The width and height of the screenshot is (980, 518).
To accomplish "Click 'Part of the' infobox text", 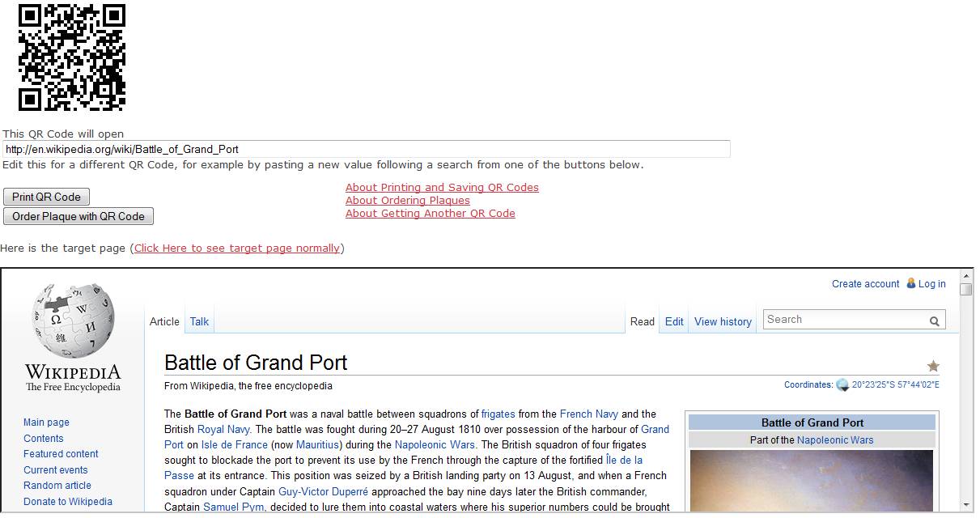I will coord(772,440).
